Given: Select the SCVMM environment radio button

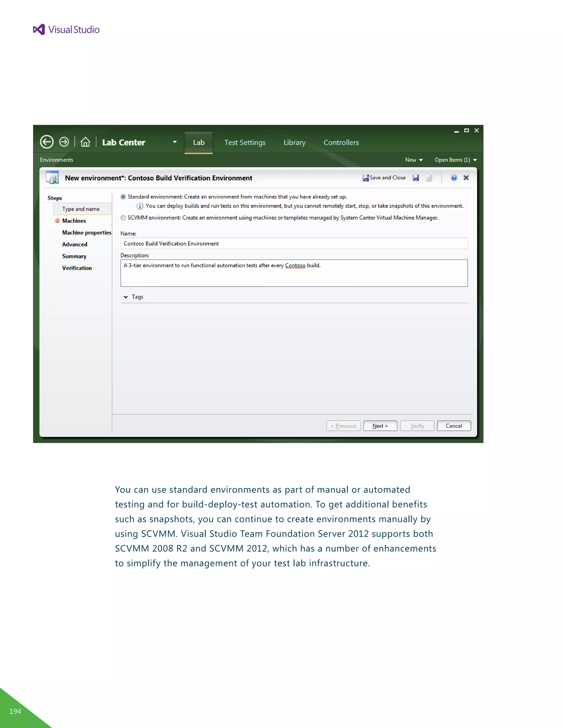Looking at the screenshot, I should coord(123,218).
